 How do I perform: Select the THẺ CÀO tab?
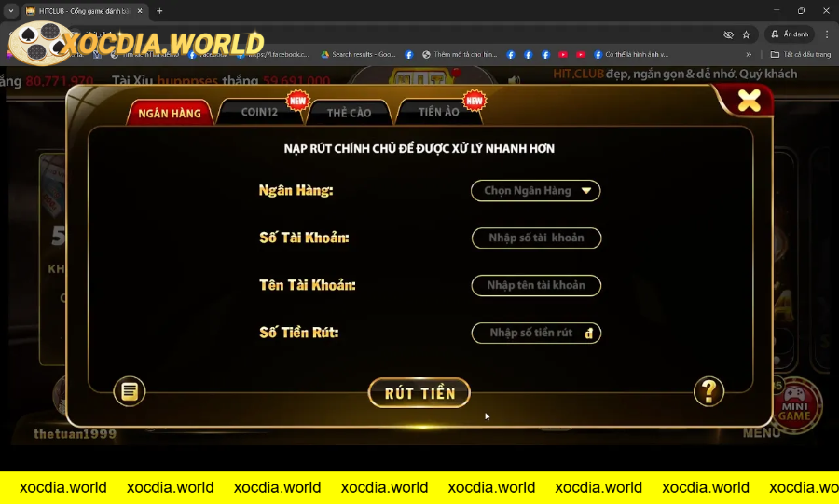click(349, 112)
